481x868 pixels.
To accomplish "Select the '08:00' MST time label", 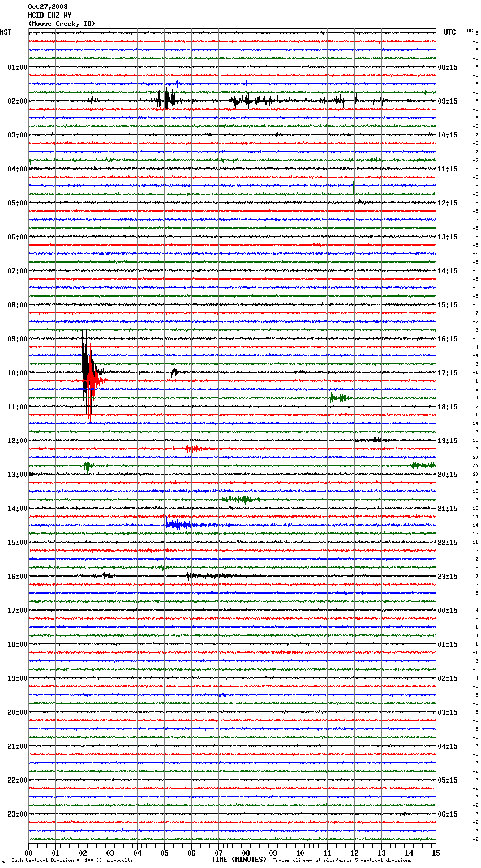I will (x=18, y=305).
